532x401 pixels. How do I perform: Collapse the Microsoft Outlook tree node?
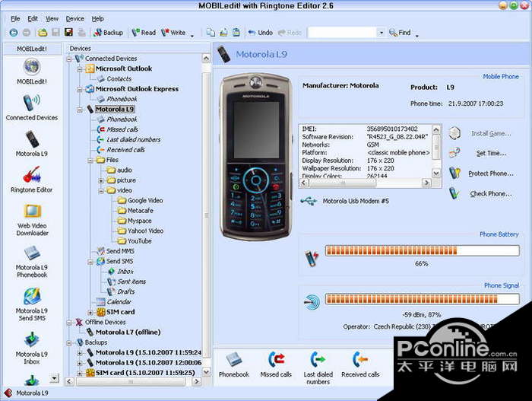point(79,69)
